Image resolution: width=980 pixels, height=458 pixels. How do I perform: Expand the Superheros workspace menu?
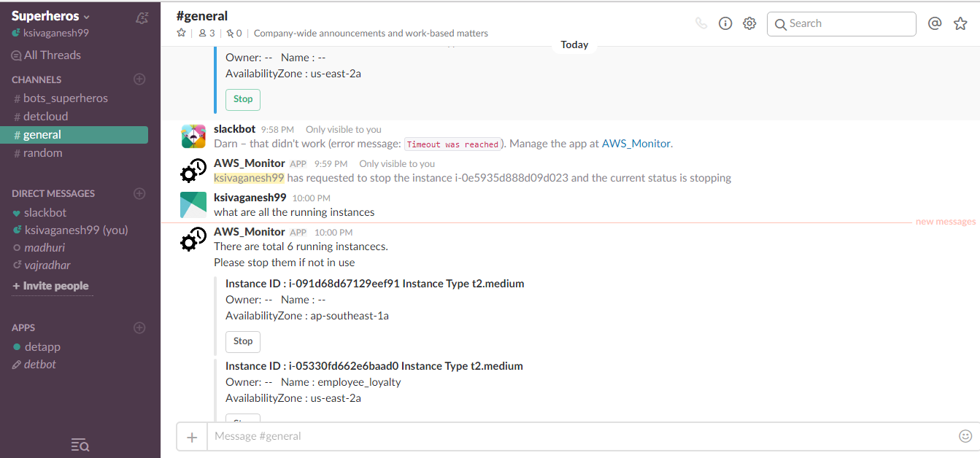pyautogui.click(x=51, y=16)
